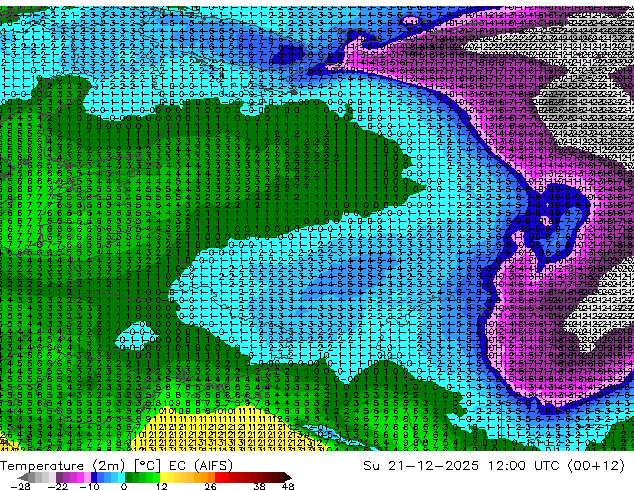
Task: Click the "(00+12)" forecast offset text
Action: [596, 466]
